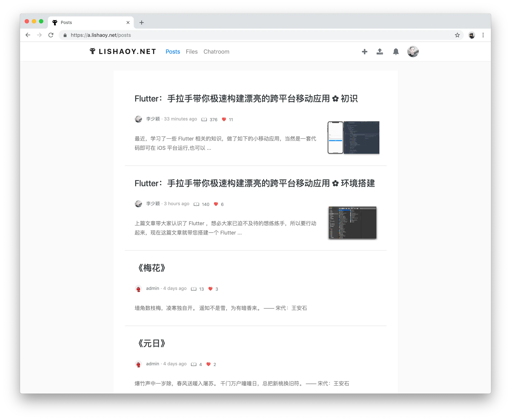
Task: Open a new browser tab with the plus
Action: (142, 23)
